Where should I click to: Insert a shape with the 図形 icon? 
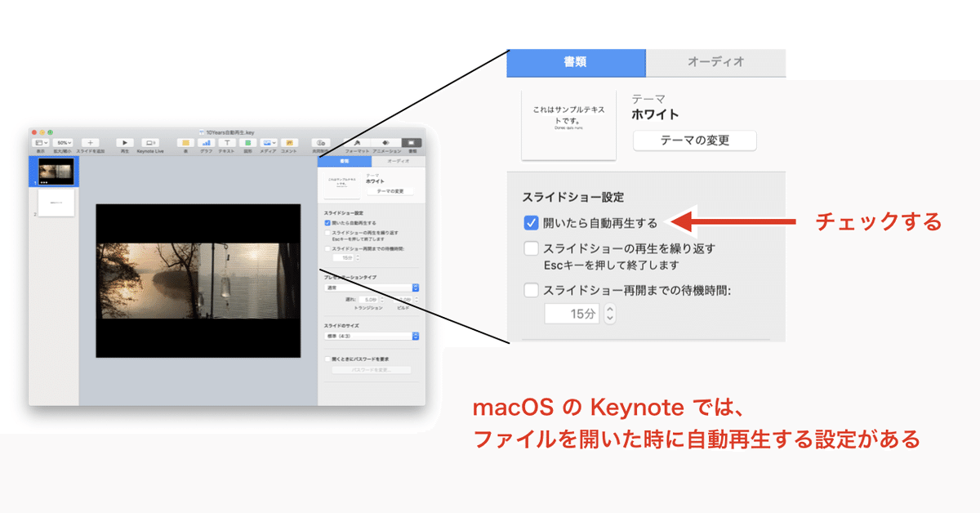pyautogui.click(x=247, y=142)
